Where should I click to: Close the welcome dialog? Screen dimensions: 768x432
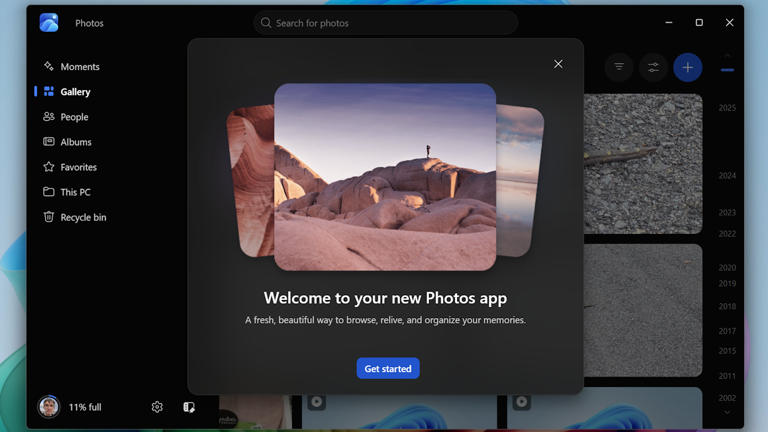tap(558, 64)
